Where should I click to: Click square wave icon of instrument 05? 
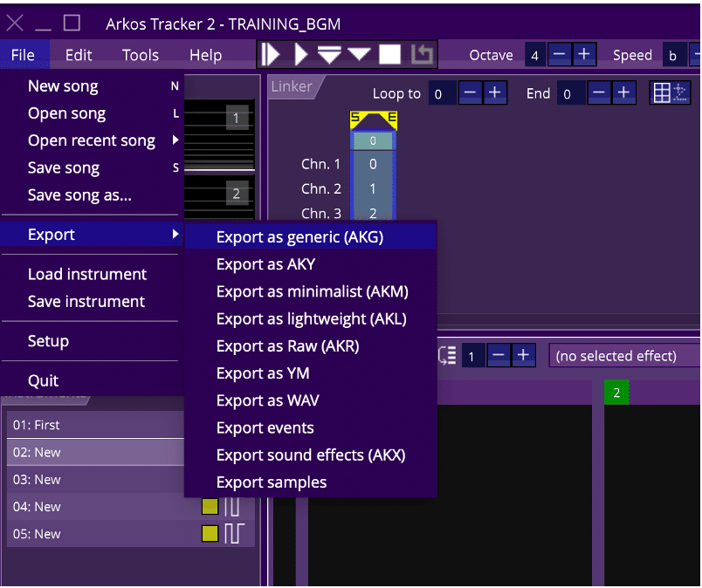pyautogui.click(x=234, y=533)
